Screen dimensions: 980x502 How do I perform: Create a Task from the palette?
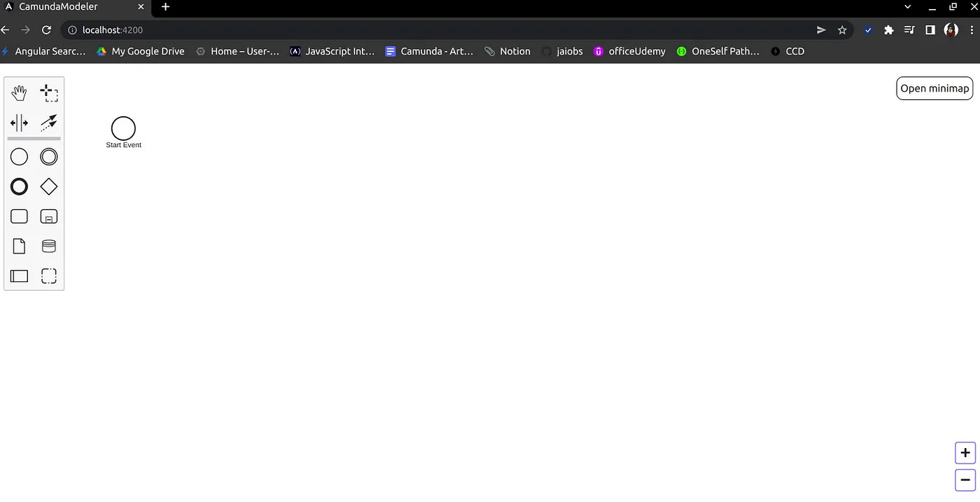coord(19,216)
